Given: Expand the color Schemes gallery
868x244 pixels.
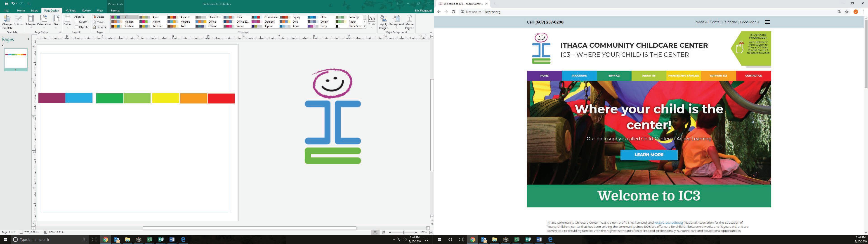Looking at the screenshot, I should (365, 26).
